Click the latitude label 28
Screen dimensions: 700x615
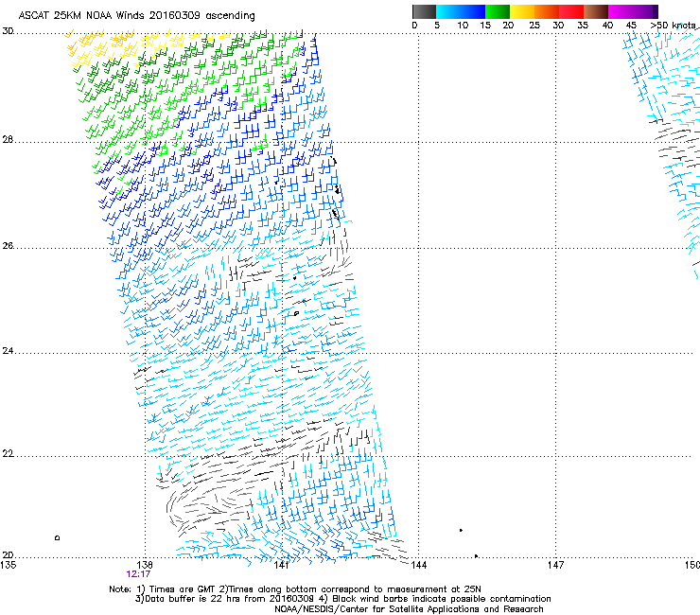8,140
